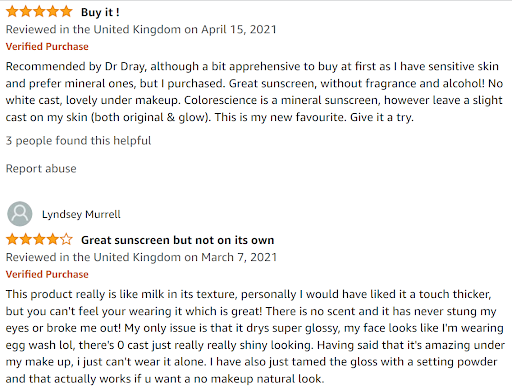Click Lyndsey Murrell's grey profile avatar

[20, 214]
